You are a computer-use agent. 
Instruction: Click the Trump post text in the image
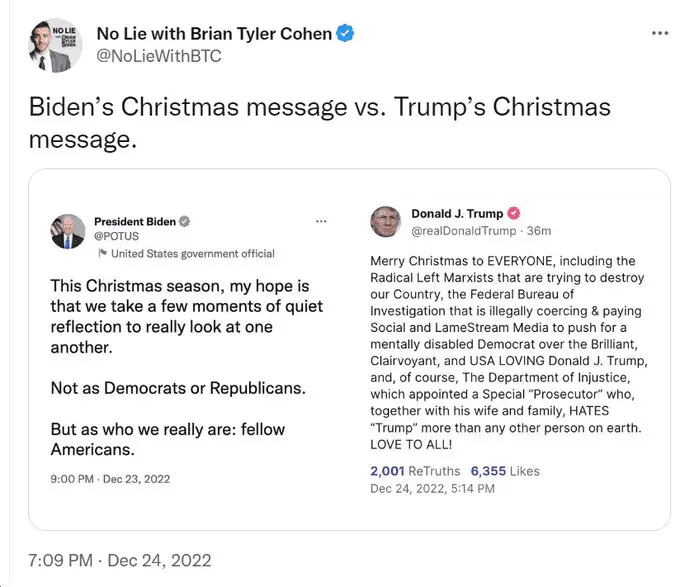(507, 352)
